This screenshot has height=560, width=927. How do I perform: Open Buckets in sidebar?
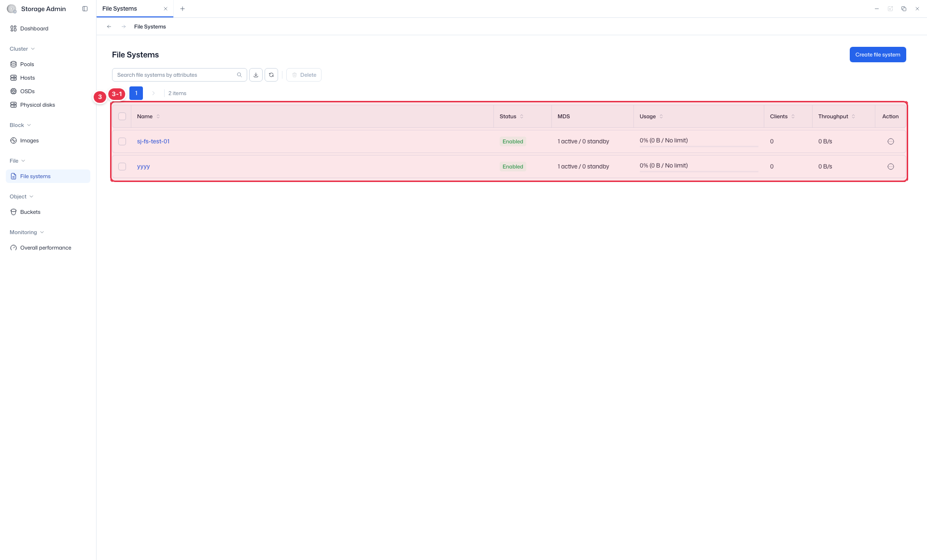48,212
